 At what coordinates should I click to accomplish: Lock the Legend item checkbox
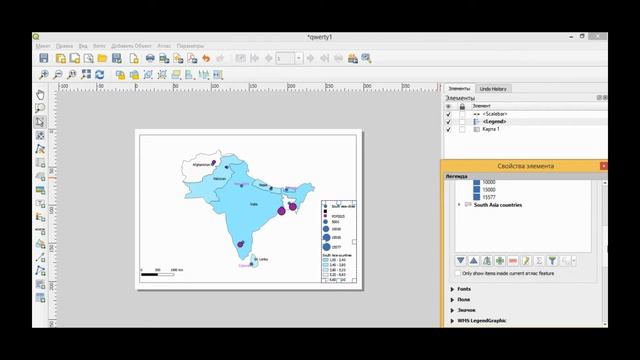(462, 122)
